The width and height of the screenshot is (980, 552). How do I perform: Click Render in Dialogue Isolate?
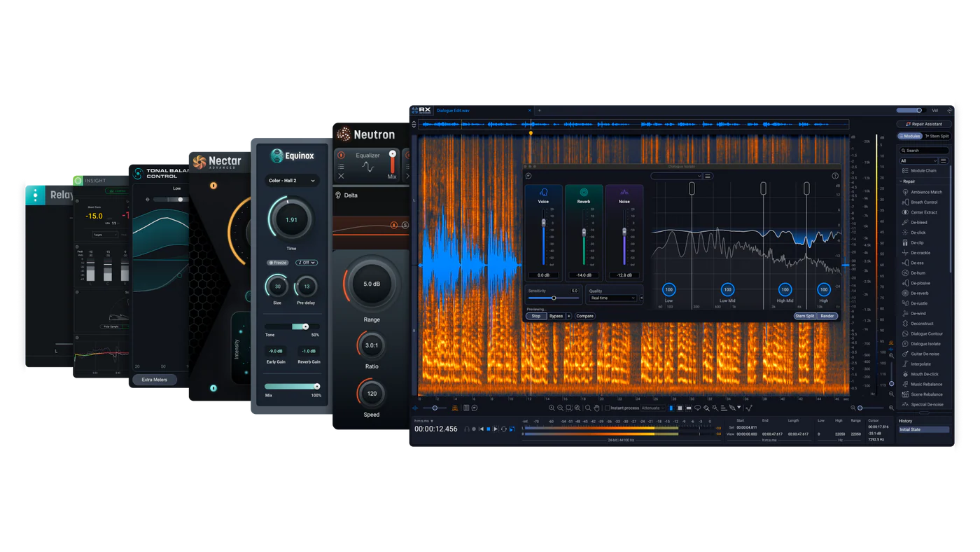click(x=827, y=316)
